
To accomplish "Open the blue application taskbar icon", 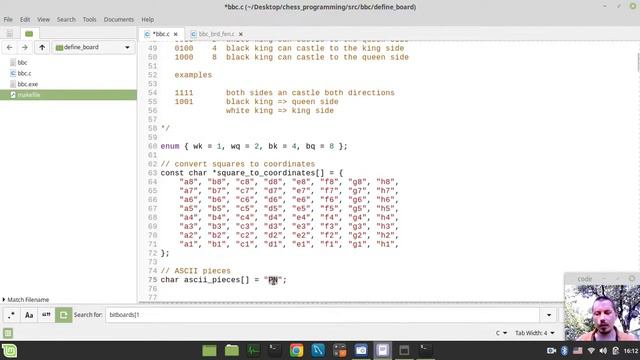I will [x=318, y=350].
